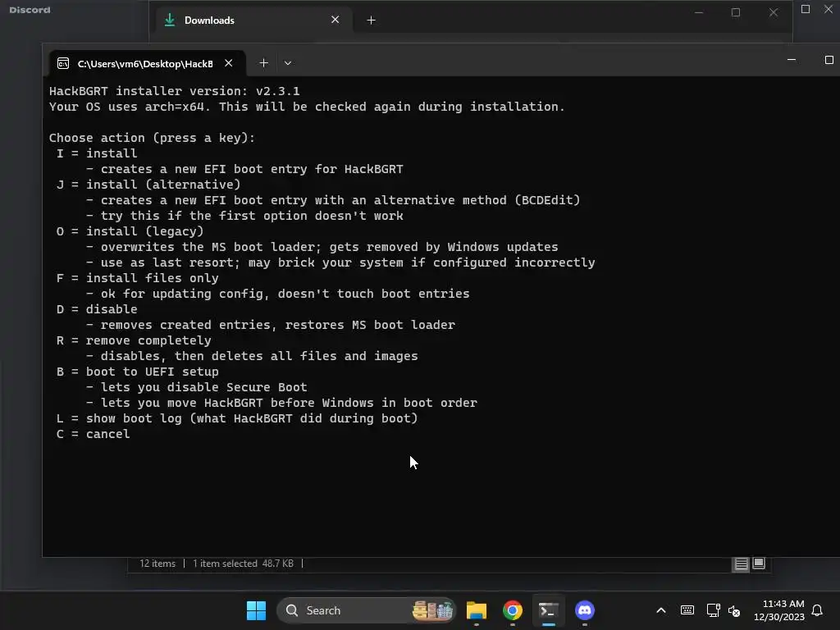Screen dimensions: 840x630
Task: Open the touch keyboard tray icon
Action: pyautogui.click(x=687, y=610)
